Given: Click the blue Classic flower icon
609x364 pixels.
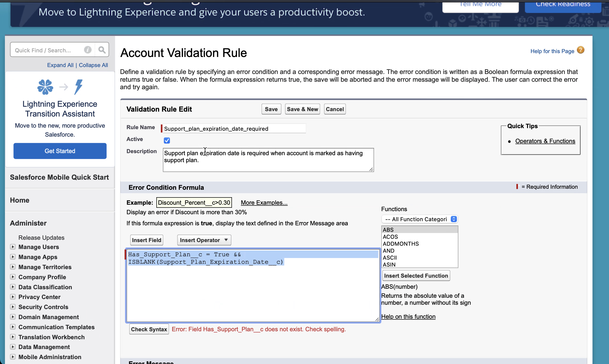Looking at the screenshot, I should coord(45,87).
